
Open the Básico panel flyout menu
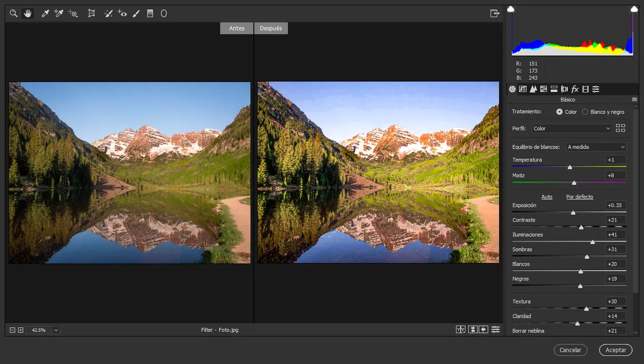(x=634, y=100)
